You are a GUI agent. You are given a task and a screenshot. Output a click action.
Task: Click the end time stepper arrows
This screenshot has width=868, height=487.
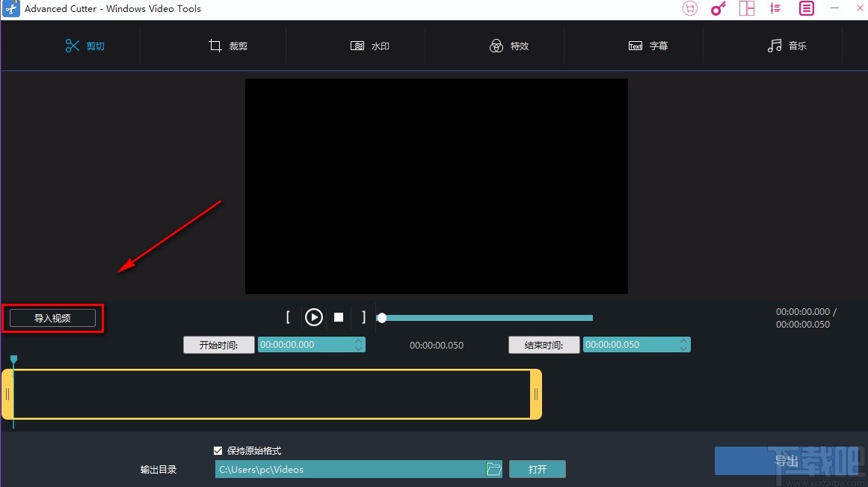pyautogui.click(x=683, y=344)
